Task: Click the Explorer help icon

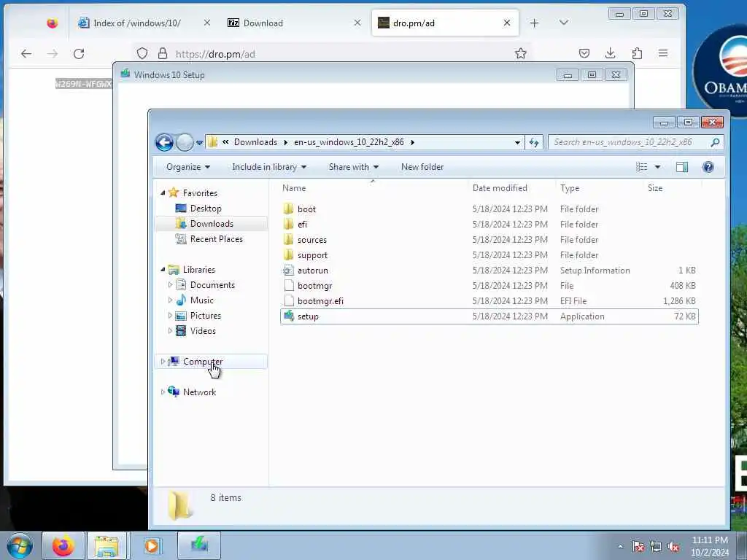Action: (708, 167)
